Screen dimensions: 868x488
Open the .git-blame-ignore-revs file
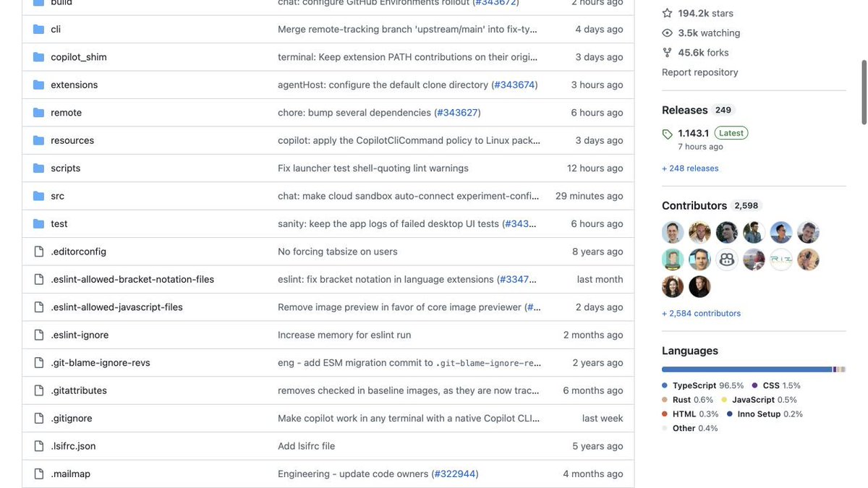[x=101, y=363]
